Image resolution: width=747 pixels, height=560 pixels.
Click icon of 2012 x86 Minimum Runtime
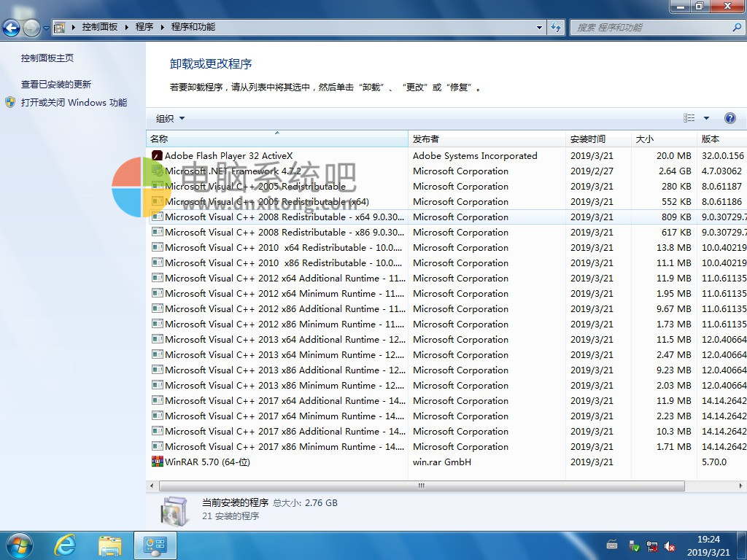tap(157, 323)
